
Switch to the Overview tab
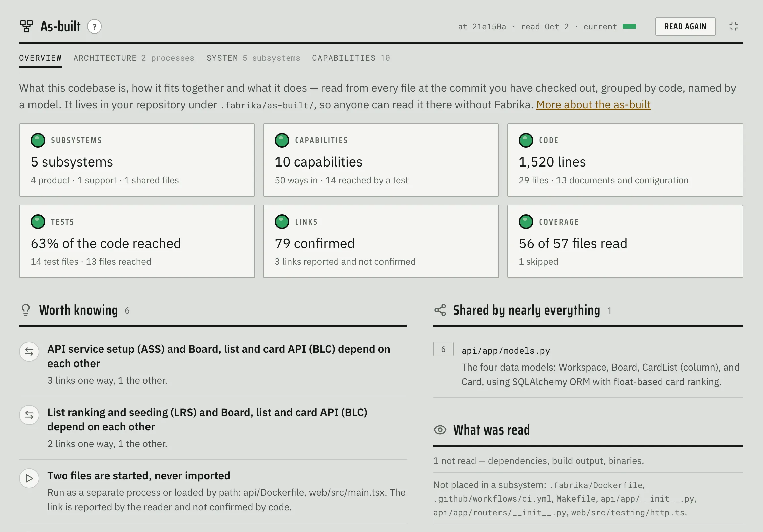tap(40, 58)
